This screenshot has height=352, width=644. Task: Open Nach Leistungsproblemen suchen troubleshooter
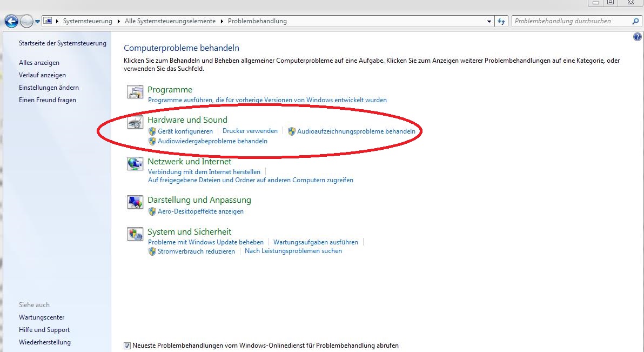(293, 251)
